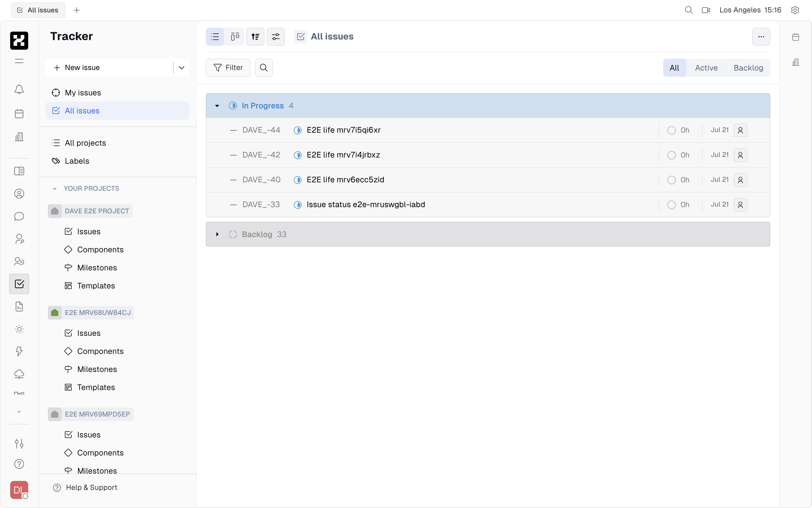Open the sliders settings icon in rail

click(19, 443)
